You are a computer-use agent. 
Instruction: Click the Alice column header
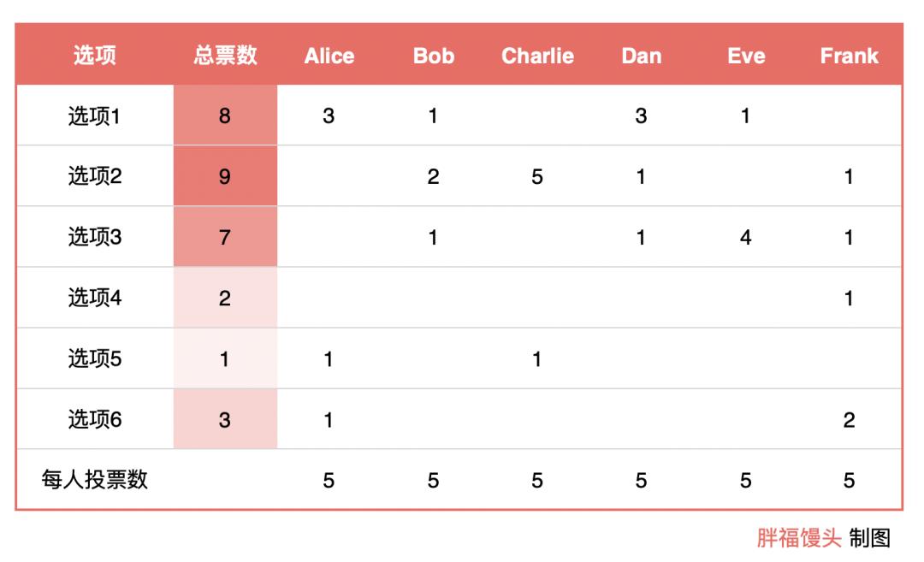(329, 56)
